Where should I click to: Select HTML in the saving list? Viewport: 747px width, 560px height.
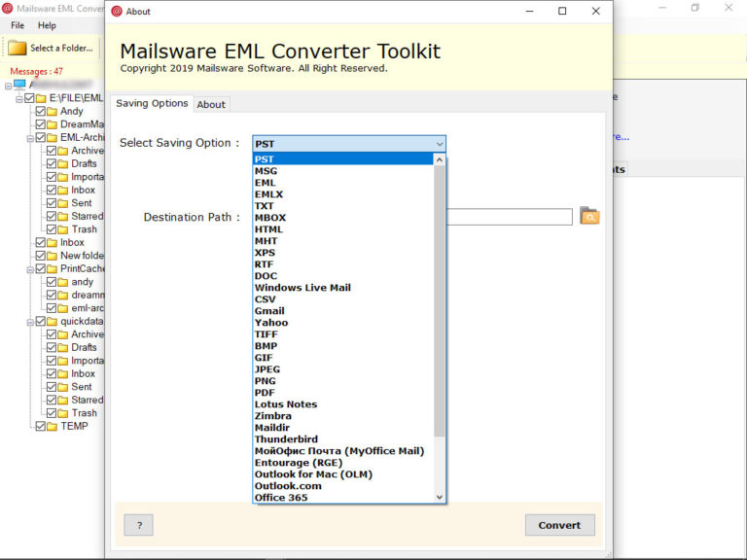point(343,229)
